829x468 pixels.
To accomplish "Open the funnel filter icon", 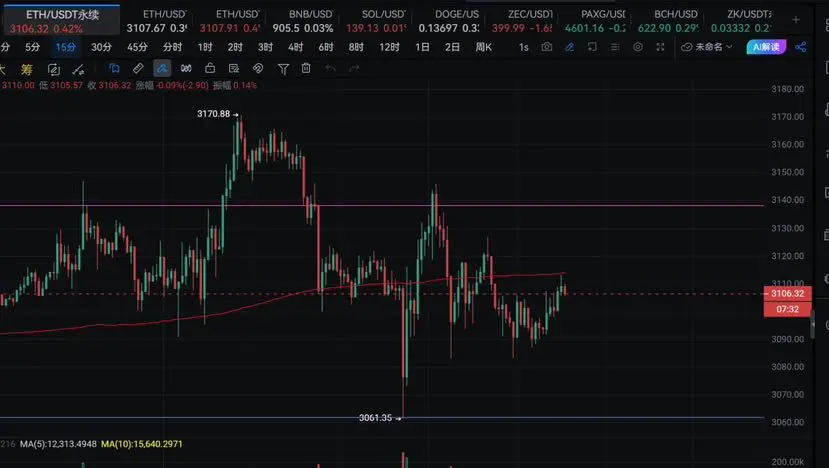I will tap(283, 69).
